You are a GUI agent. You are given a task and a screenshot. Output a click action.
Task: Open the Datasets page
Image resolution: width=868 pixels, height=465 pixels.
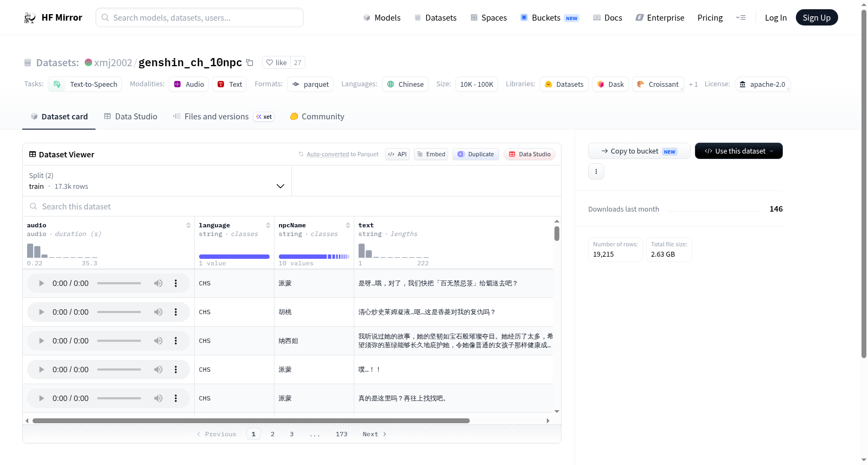click(x=435, y=18)
